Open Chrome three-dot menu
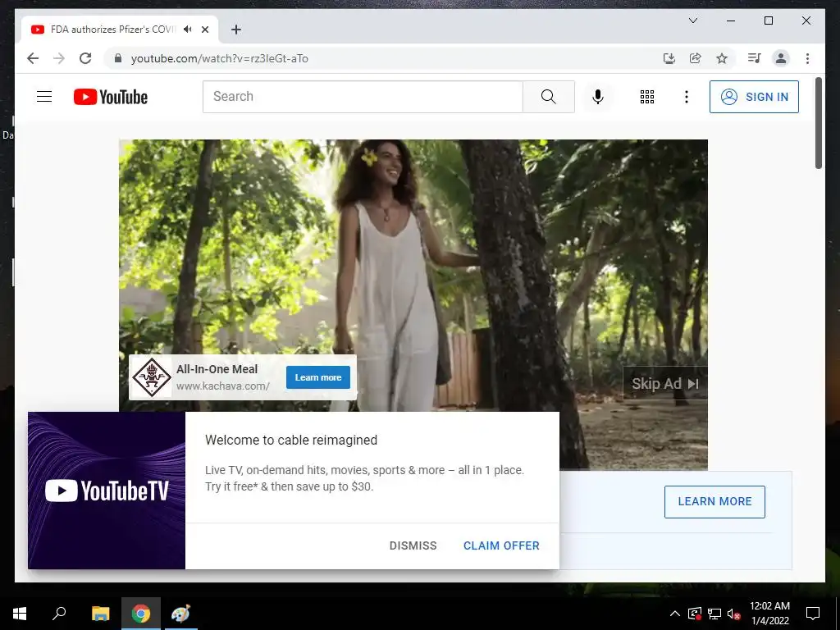Viewport: 840px width, 630px height. coord(807,58)
